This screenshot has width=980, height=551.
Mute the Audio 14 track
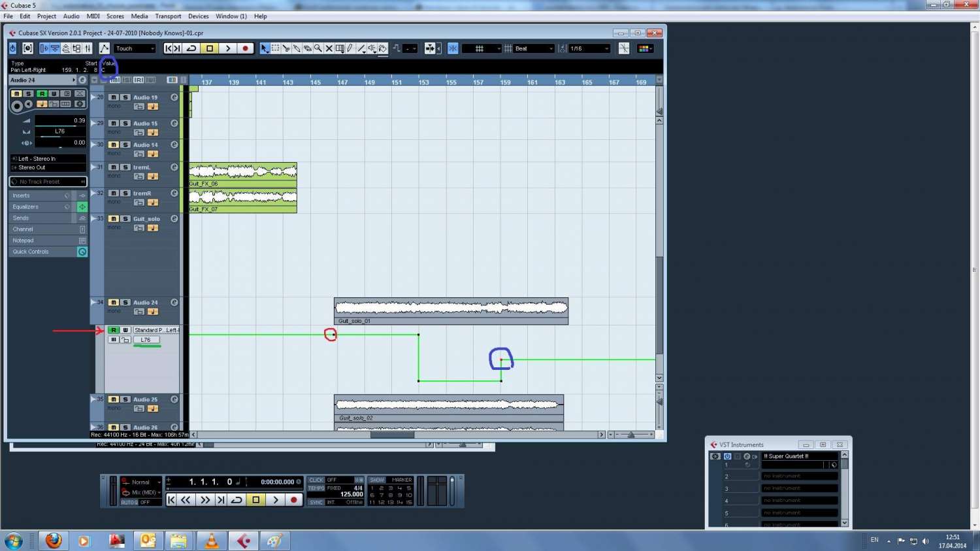pos(114,145)
